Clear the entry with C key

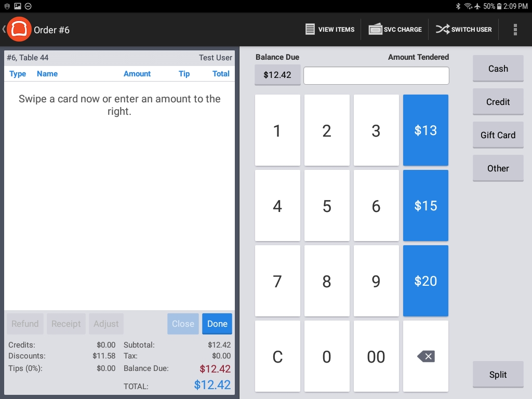[277, 356]
